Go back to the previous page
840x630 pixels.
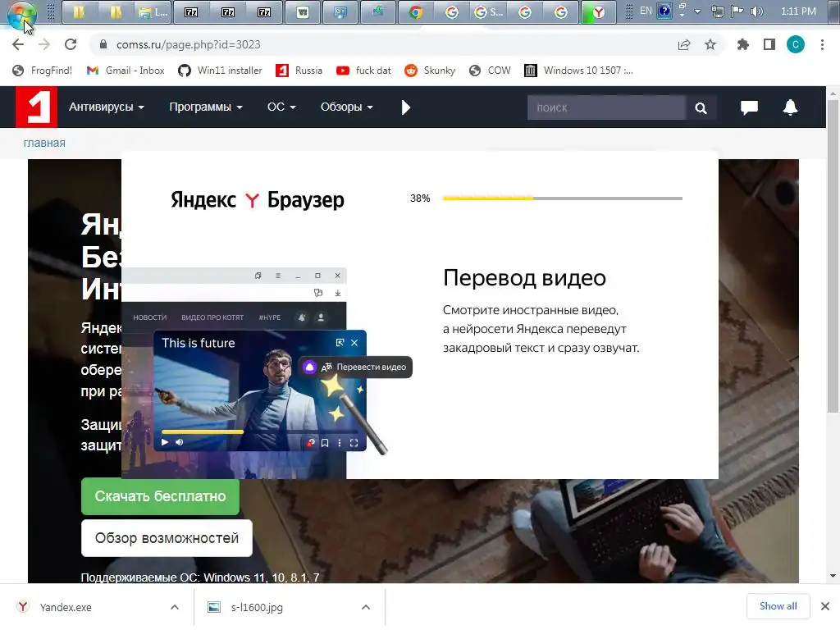click(x=18, y=44)
